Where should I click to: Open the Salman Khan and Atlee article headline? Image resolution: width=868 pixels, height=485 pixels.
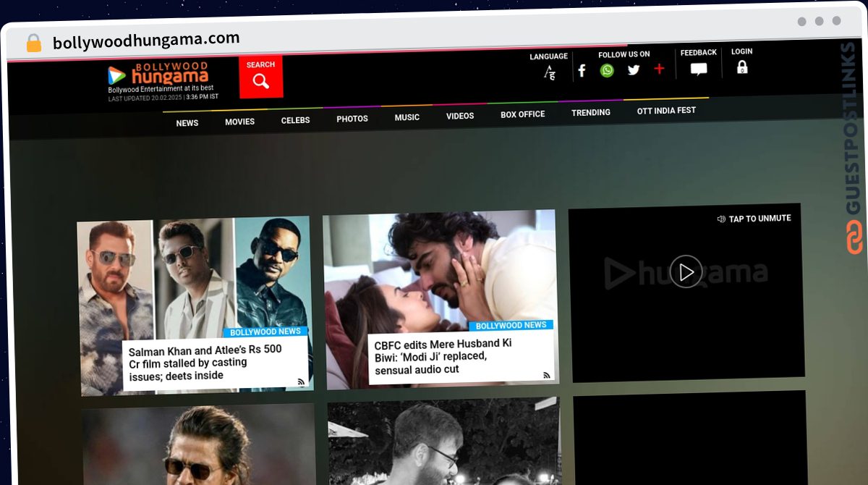click(x=205, y=362)
